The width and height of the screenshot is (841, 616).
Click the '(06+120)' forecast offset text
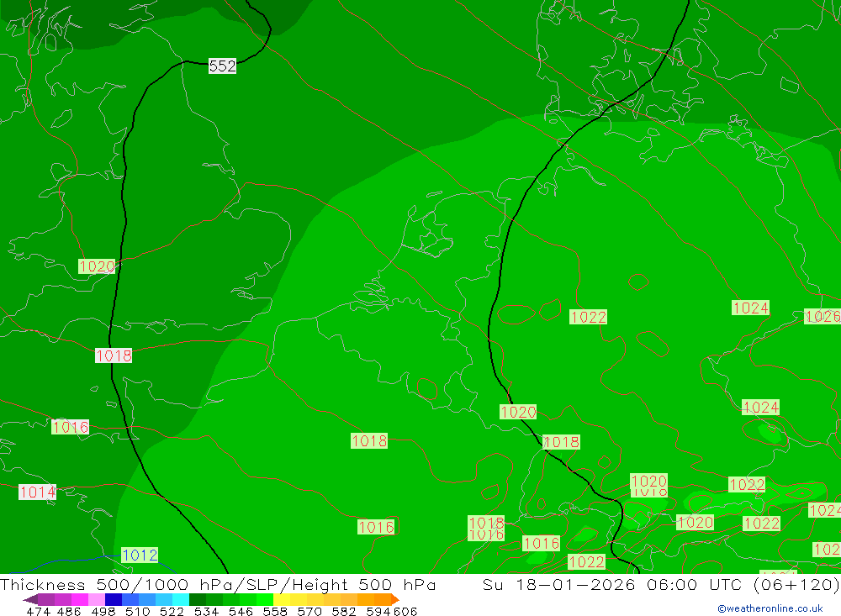point(796,584)
